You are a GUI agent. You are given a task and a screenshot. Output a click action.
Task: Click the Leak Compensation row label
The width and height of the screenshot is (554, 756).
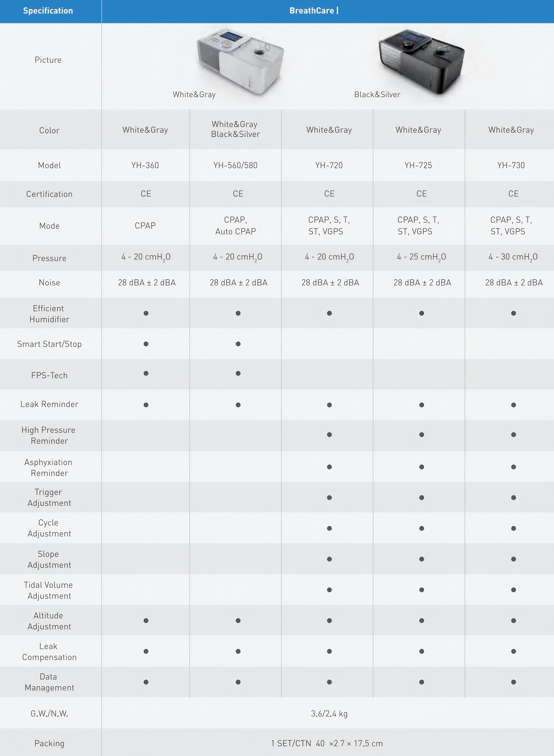point(49,652)
